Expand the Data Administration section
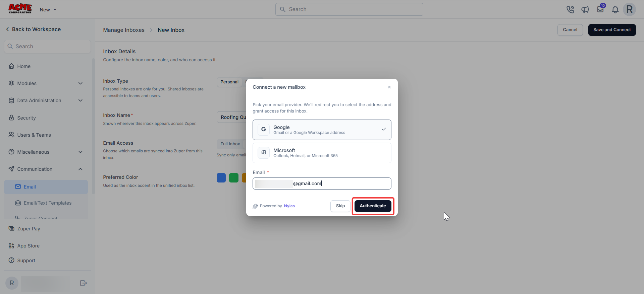Viewport: 644px width, 294px height. click(46, 100)
